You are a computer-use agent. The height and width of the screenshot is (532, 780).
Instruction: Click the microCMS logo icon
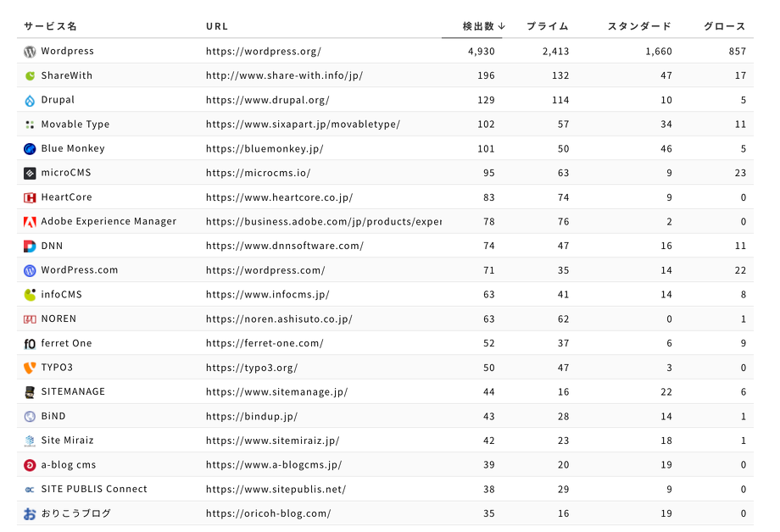[x=30, y=174]
